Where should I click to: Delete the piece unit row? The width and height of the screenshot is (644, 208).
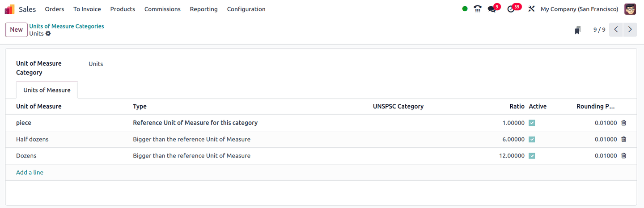point(624,123)
